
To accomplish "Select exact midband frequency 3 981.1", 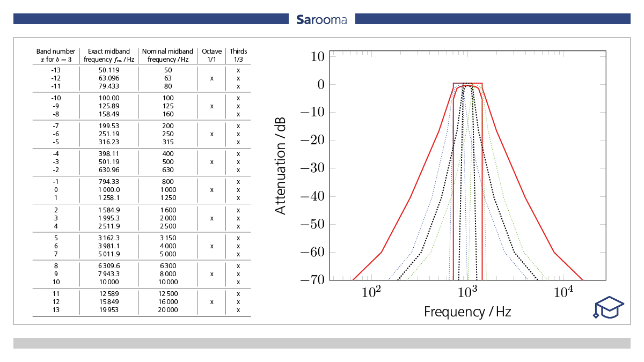I will tap(109, 246).
